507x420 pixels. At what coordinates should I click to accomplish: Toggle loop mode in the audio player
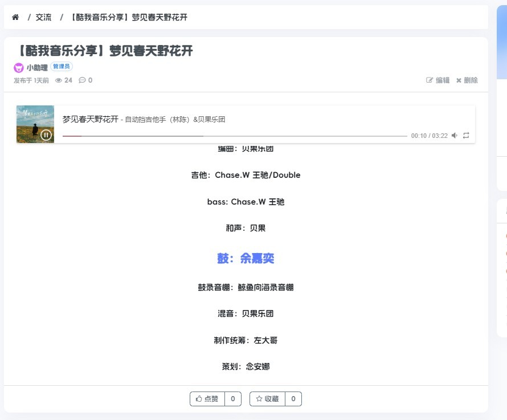click(466, 136)
